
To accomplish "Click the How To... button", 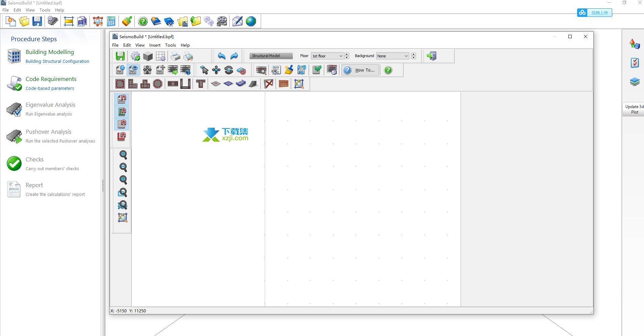I will click(360, 70).
